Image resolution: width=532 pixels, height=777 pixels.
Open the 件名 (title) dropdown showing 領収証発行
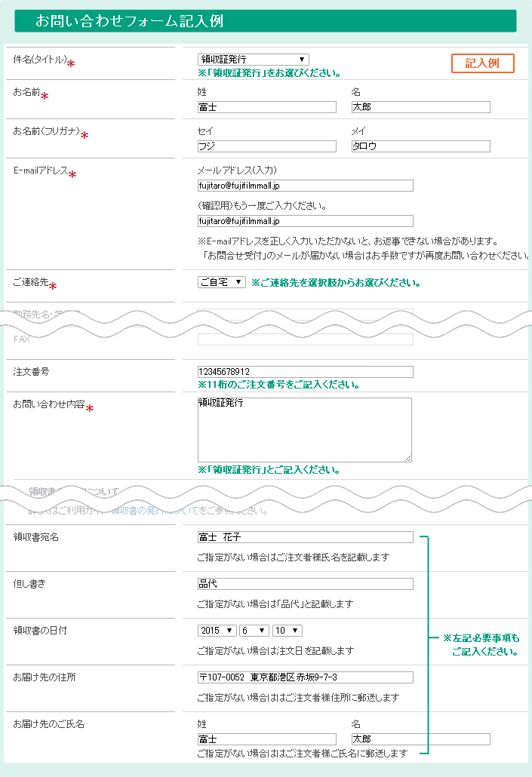[253, 60]
